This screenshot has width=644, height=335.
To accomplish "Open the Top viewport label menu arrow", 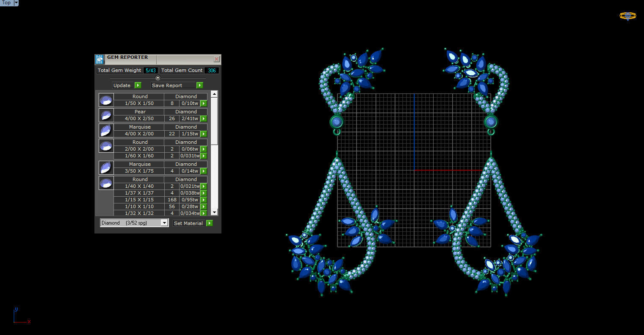I will 16,3.
